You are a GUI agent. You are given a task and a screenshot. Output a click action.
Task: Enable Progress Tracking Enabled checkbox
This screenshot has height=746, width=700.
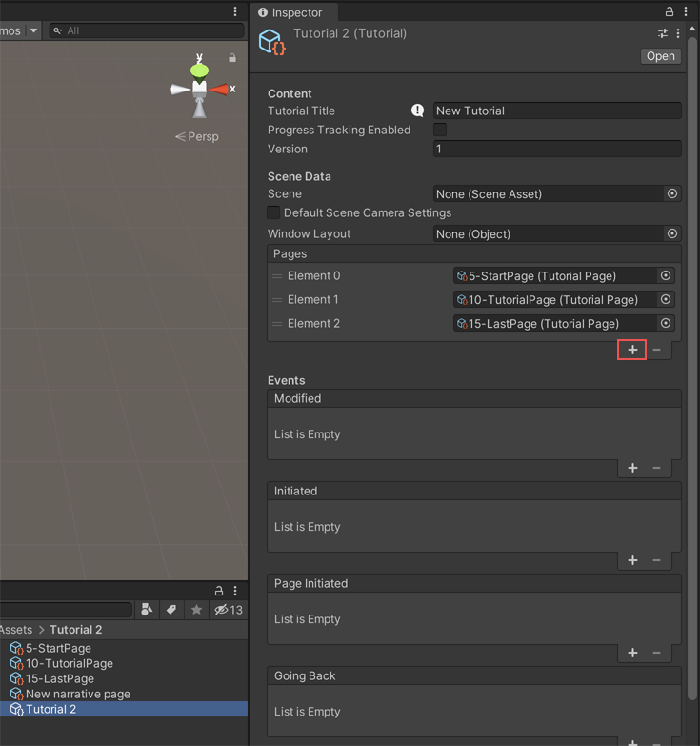pyautogui.click(x=440, y=130)
